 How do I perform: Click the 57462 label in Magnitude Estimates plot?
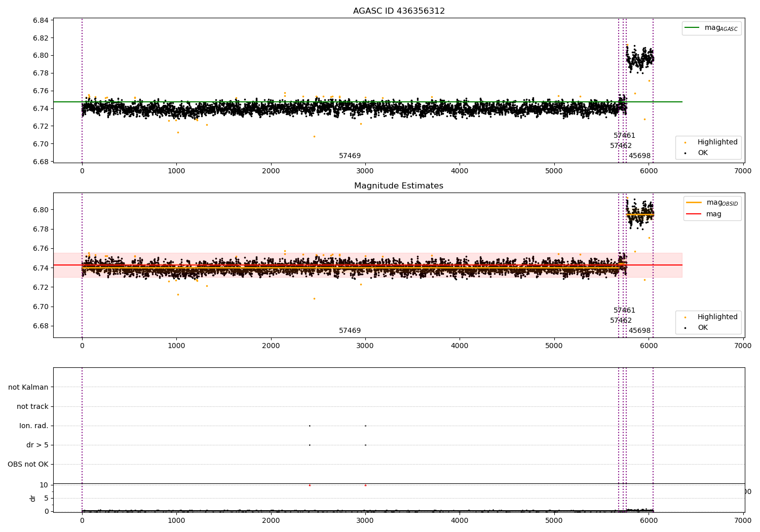point(621,321)
